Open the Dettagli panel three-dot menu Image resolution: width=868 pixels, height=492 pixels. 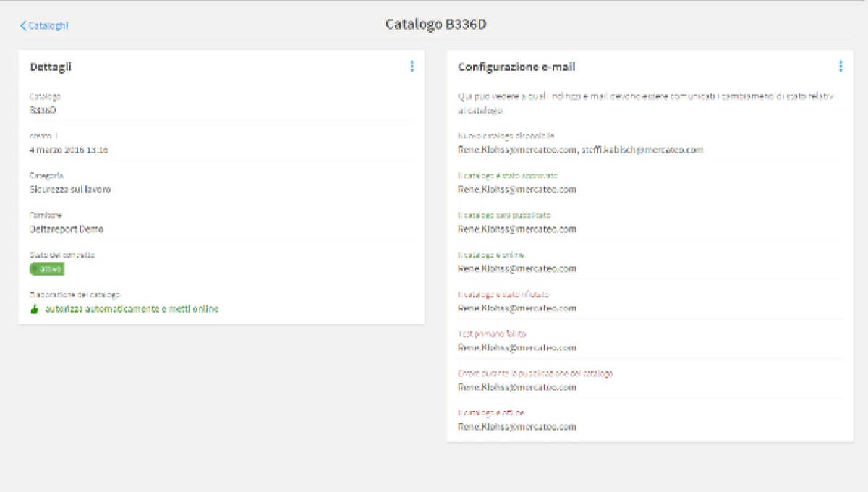pyautogui.click(x=412, y=67)
